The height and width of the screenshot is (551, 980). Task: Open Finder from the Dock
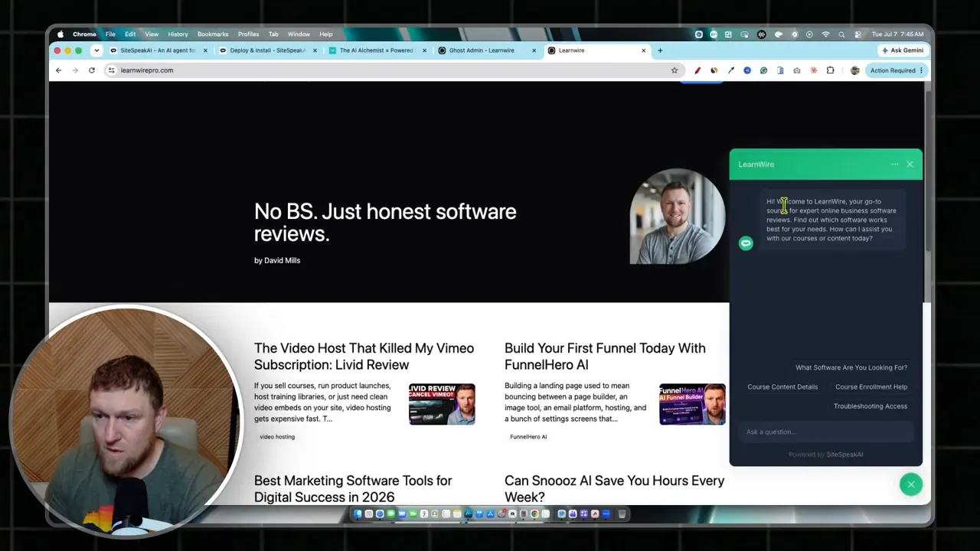358,514
